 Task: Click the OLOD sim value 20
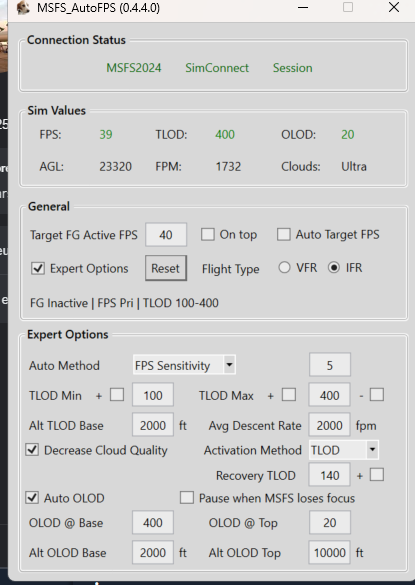(348, 134)
